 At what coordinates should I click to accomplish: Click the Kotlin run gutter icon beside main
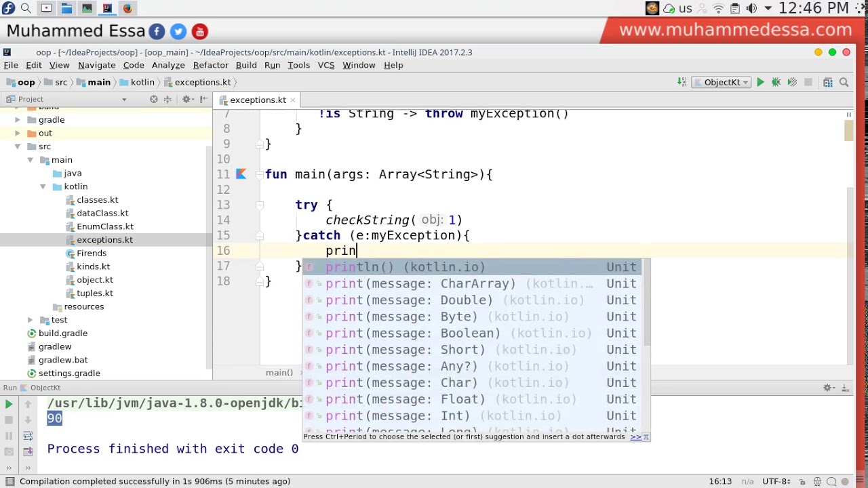click(241, 174)
